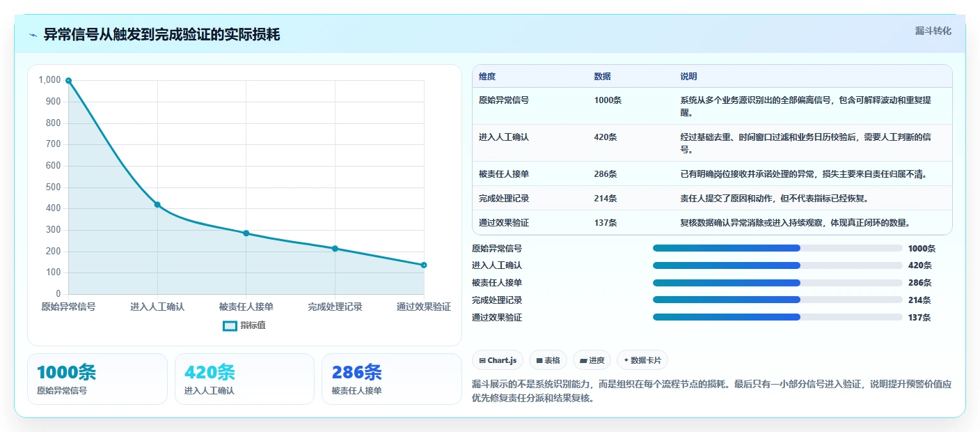The height and width of the screenshot is (432, 980).
Task: Click the 原始异常信号 progress bar
Action: 777,248
